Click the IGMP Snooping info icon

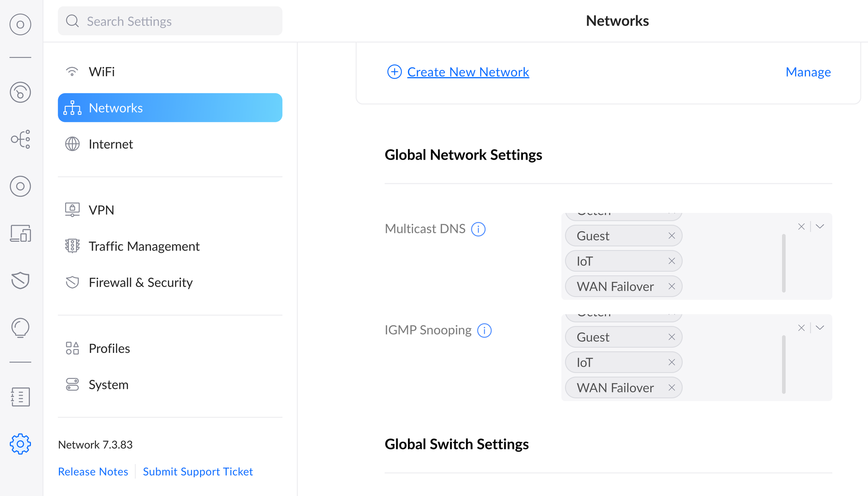pos(484,330)
